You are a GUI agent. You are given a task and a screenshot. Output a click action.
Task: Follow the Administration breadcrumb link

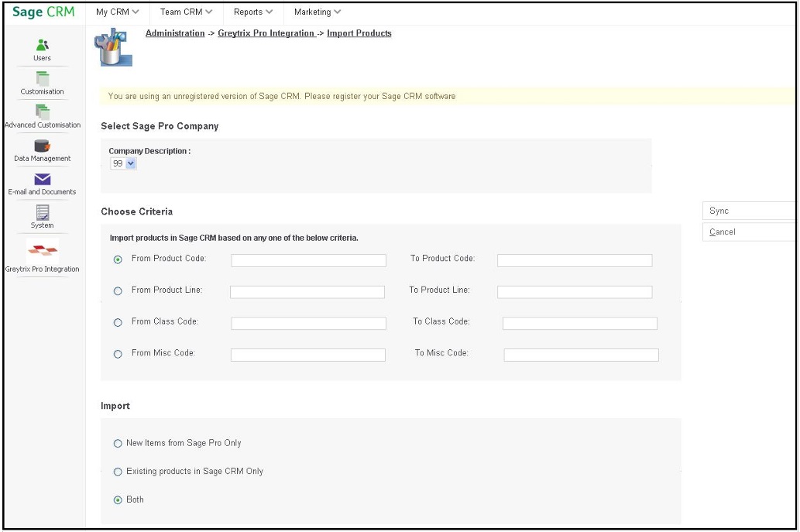175,33
